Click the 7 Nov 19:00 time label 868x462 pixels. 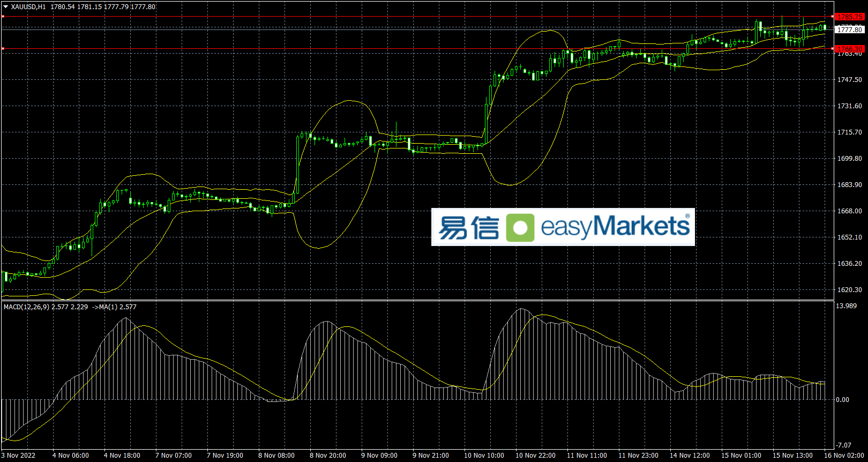(x=225, y=456)
